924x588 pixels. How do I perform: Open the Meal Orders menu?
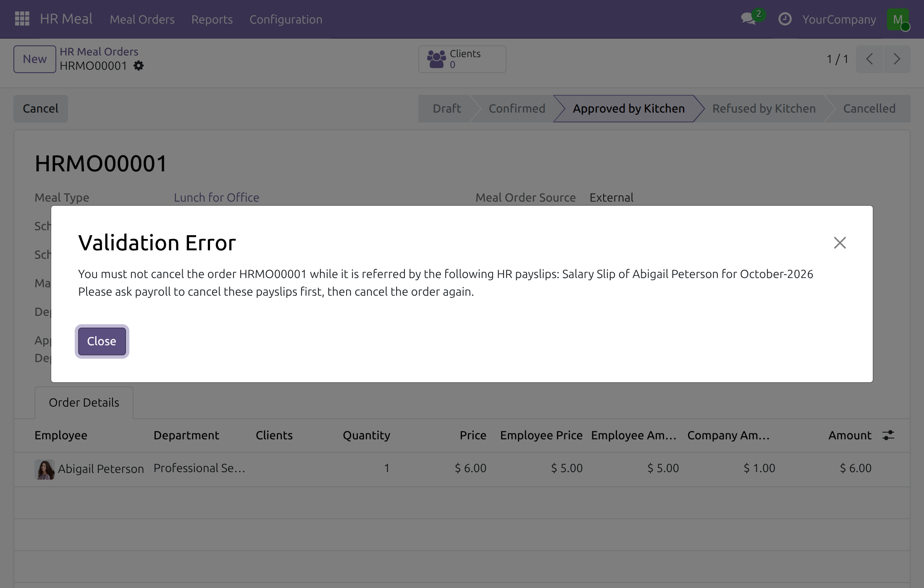click(142, 19)
